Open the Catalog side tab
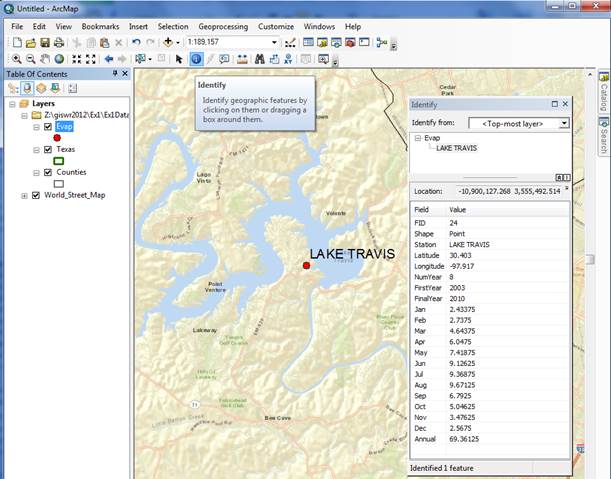 tap(604, 91)
